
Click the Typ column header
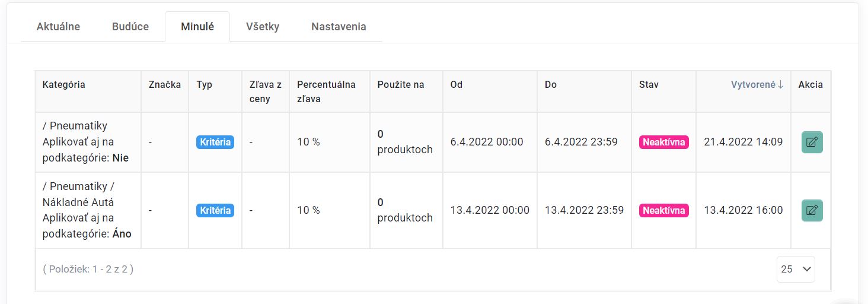(205, 84)
